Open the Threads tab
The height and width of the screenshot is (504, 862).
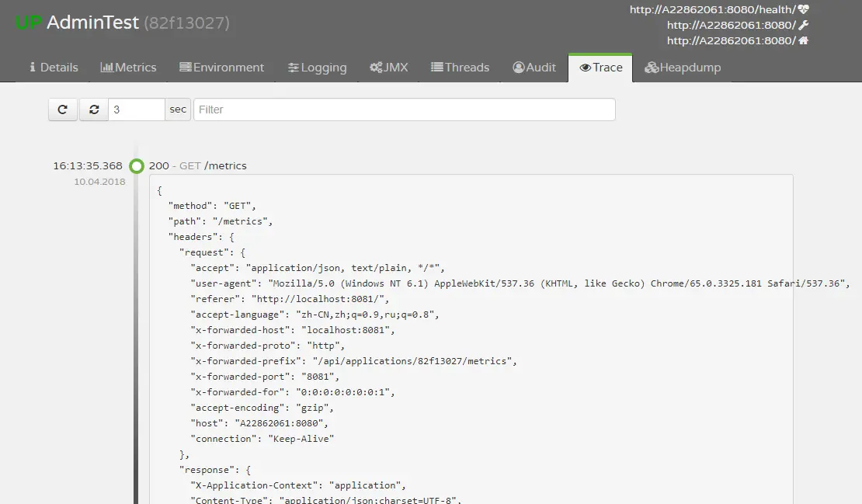461,68
